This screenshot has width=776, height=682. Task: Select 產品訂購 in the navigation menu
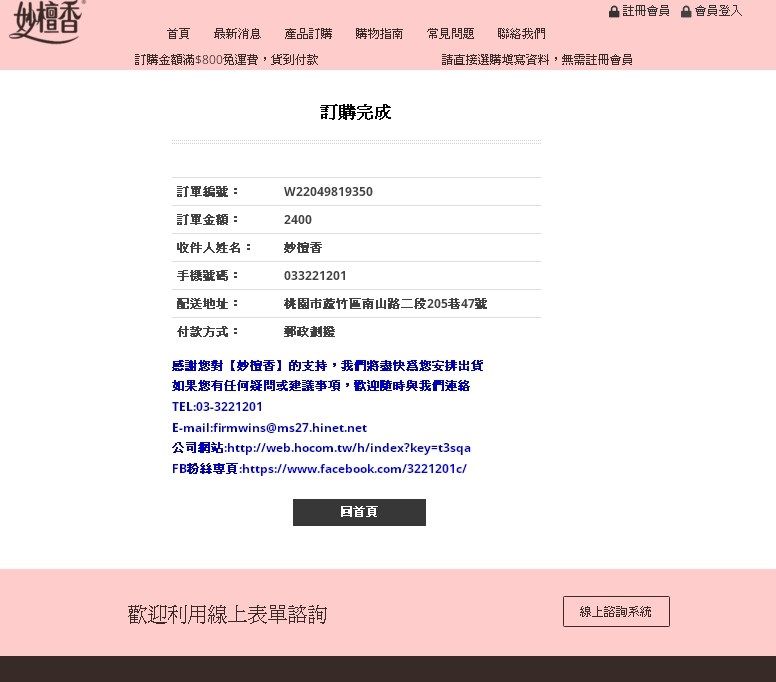(x=308, y=34)
